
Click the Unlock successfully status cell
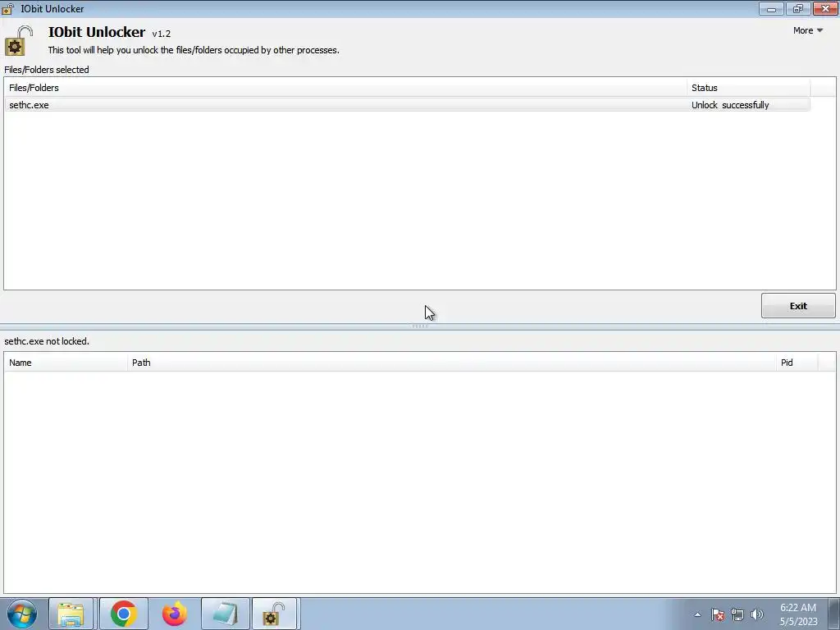point(729,105)
